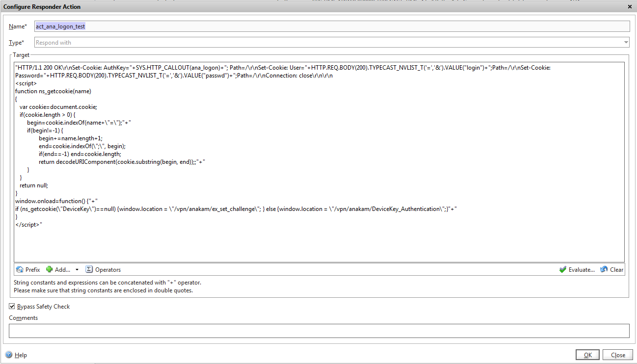The width and height of the screenshot is (637, 364).
Task: Toggle the Bypass Safety Check checkbox
Action: [12, 306]
